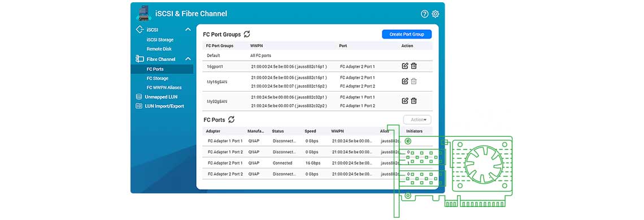This screenshot has height=220, width=644.
Task: Collapse the Fibre Channel section chevron
Action: pos(188,59)
